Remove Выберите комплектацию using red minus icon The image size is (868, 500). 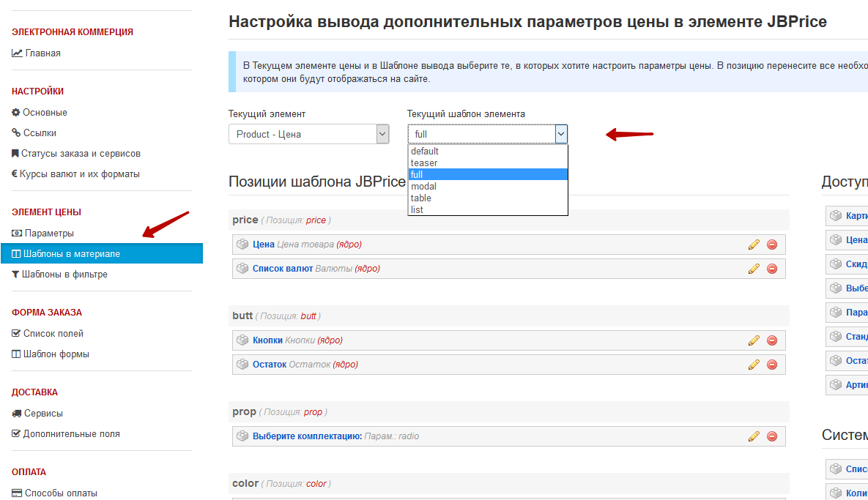point(771,436)
